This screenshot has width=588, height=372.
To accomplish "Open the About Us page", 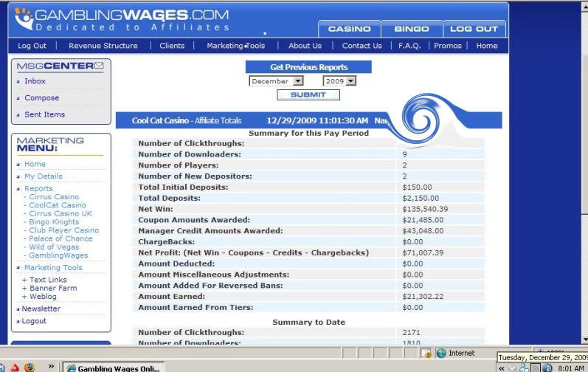I will 305,46.
